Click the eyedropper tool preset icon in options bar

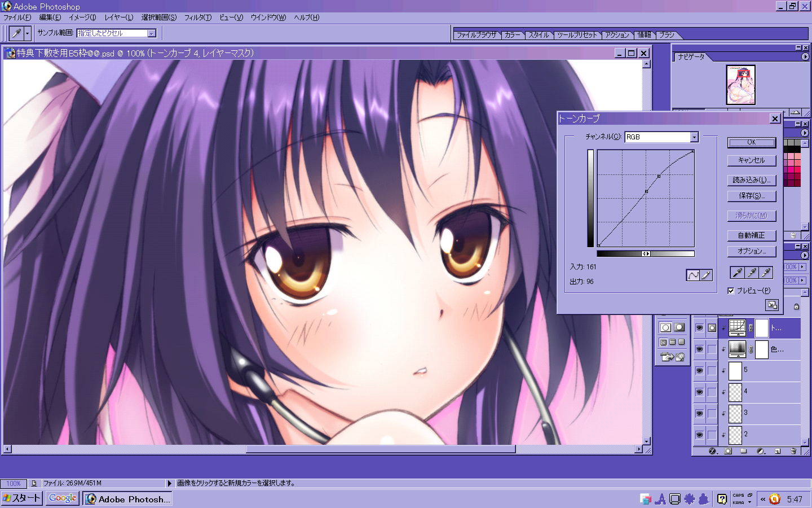pos(16,33)
